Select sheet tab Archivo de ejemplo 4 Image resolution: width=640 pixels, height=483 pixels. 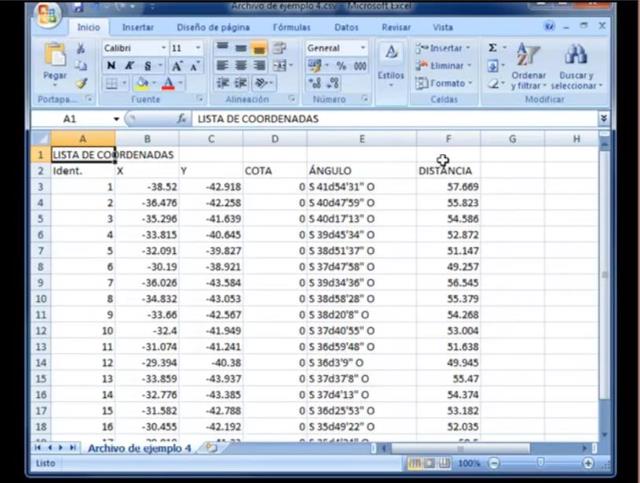click(140, 448)
